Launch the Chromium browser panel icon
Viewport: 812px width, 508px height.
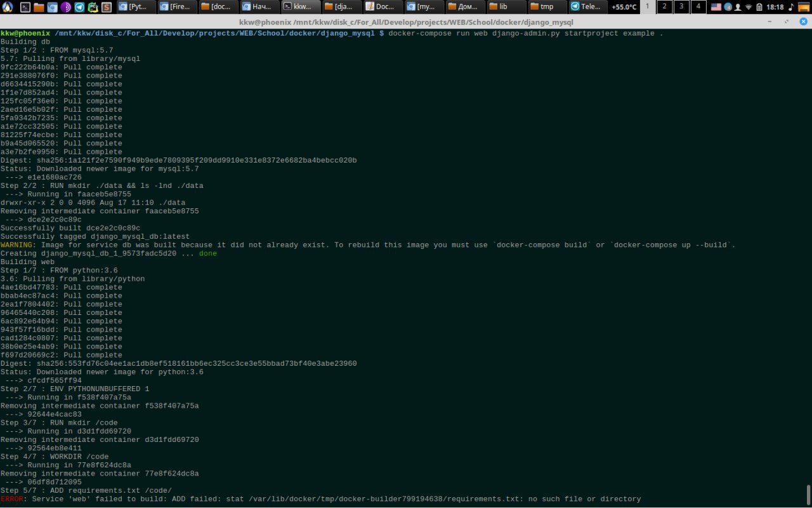pos(52,7)
